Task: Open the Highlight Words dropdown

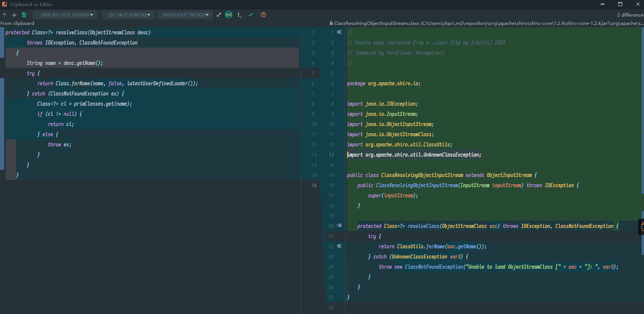Action: coord(185,15)
